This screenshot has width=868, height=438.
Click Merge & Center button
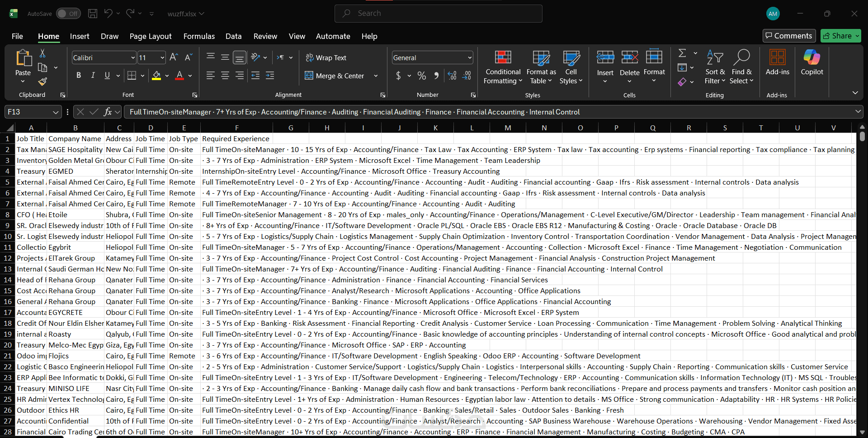(335, 76)
